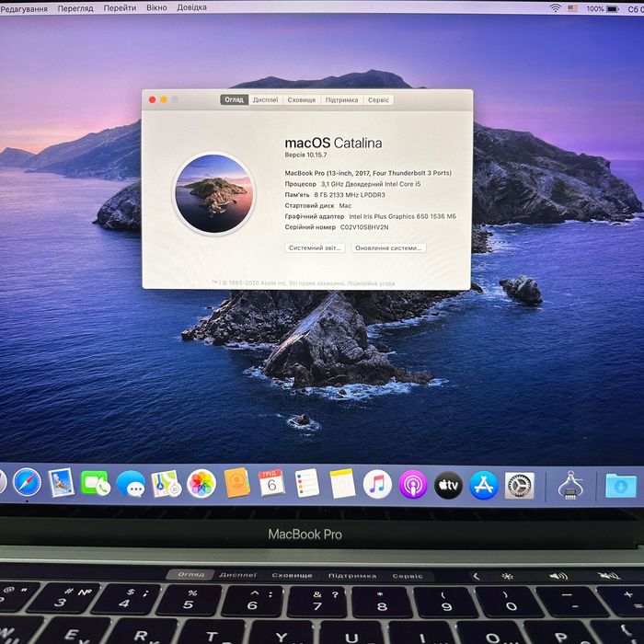Click the 3,1 GHz Intel Core i5 text
The image size is (644, 644).
tap(371, 184)
